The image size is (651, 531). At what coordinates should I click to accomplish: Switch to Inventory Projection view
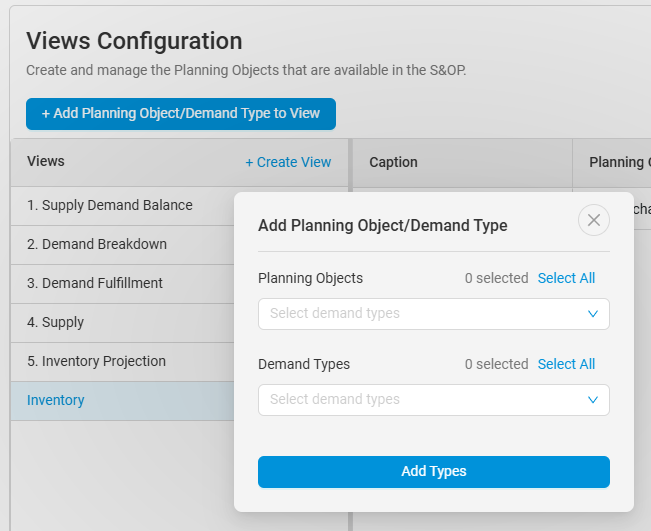point(96,361)
